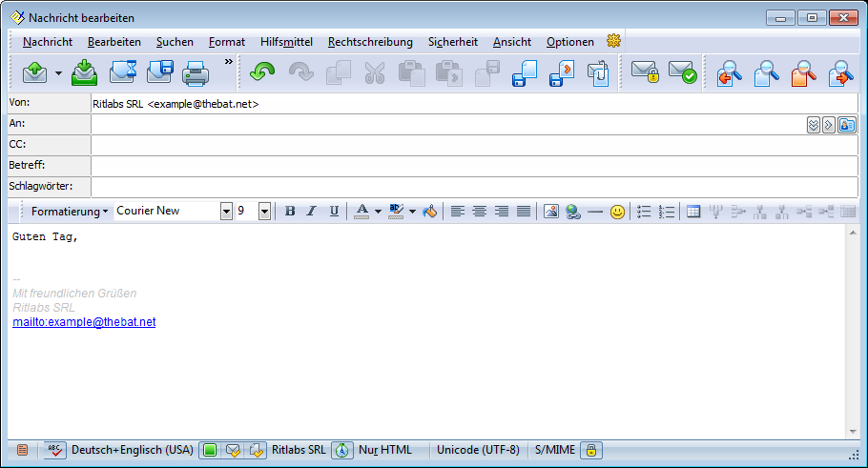Open the font color dropdown arrow
Viewport: 868px width, 468px height.
[x=378, y=212]
